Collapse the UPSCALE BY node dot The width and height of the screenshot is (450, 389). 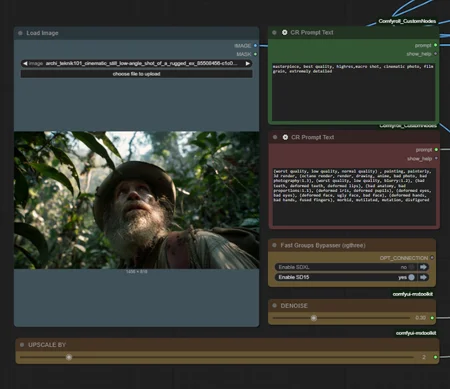pos(22,344)
